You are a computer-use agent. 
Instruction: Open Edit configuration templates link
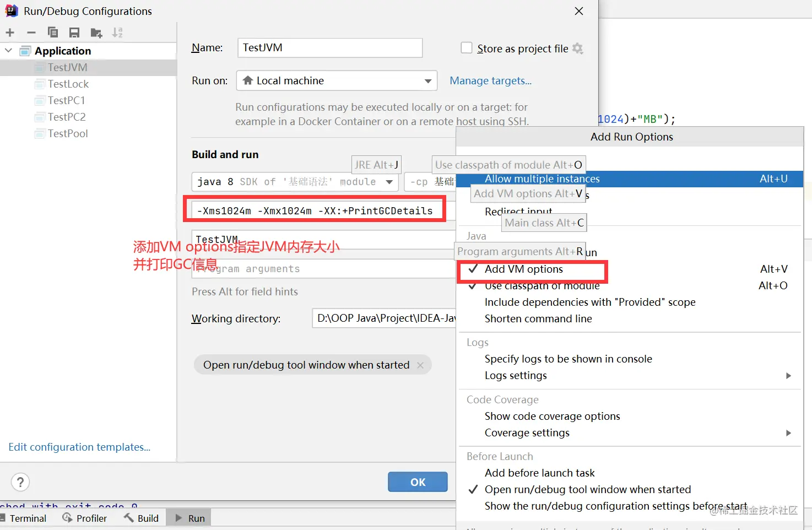79,447
